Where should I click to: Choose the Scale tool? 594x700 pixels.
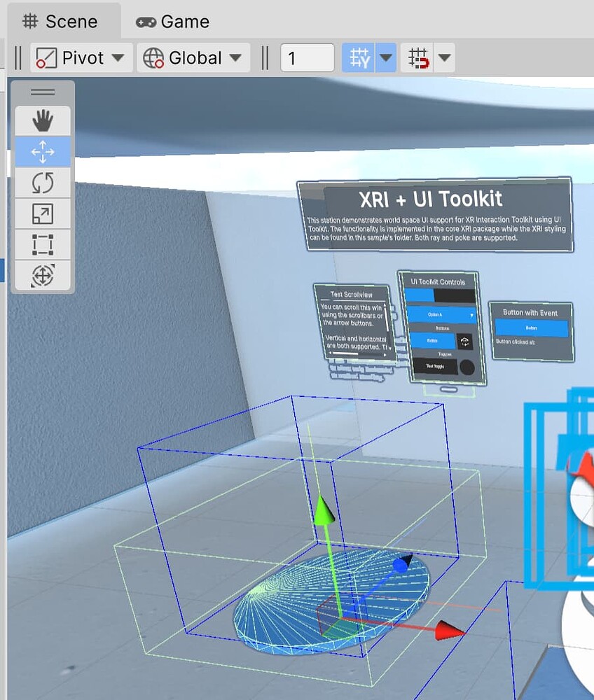pos(42,213)
